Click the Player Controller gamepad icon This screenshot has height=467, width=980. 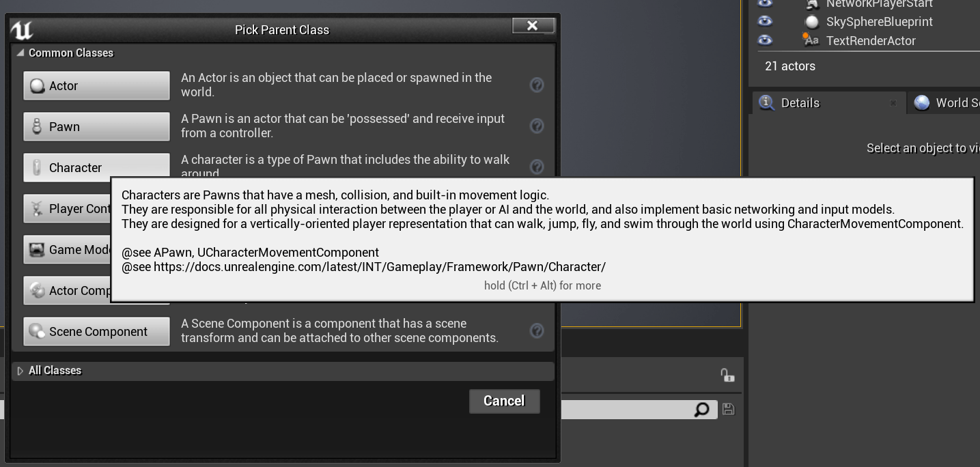click(37, 209)
